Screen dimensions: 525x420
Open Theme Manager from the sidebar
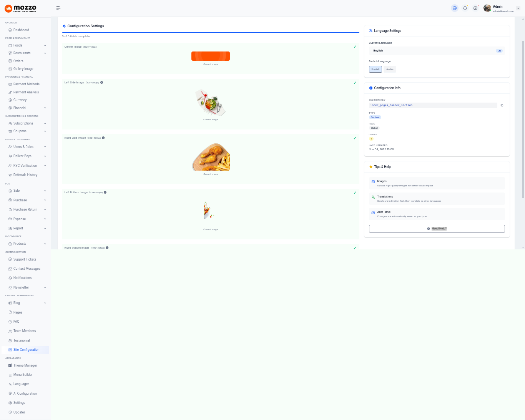click(x=25, y=365)
